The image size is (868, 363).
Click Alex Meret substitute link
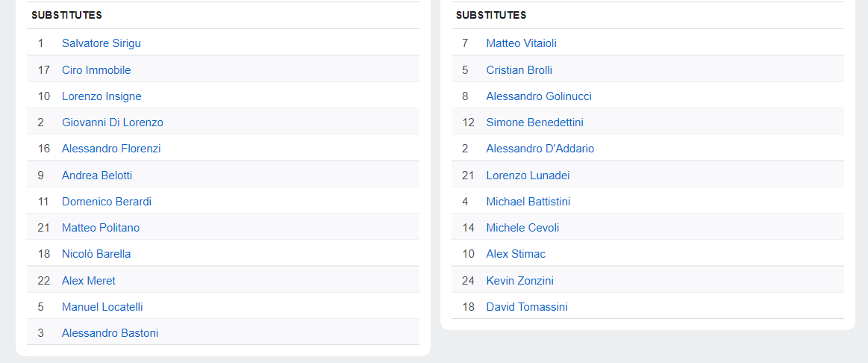(89, 281)
